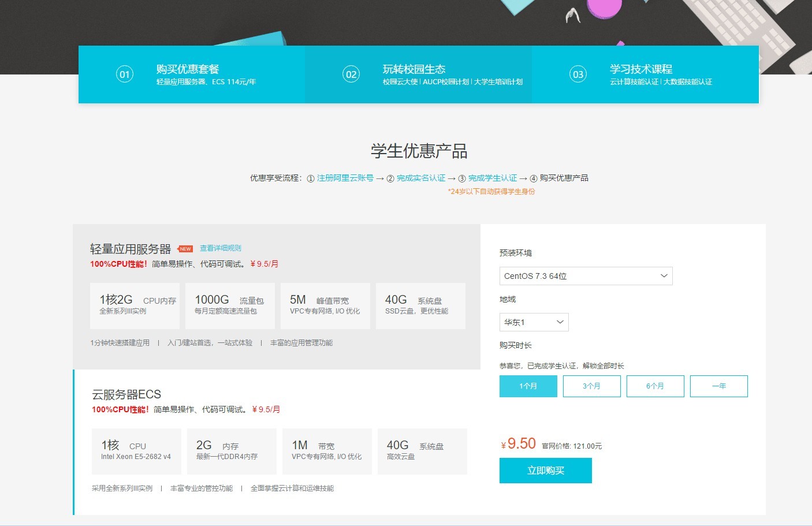Click the 1核2G CPU内存 spec card

pyautogui.click(x=135, y=306)
